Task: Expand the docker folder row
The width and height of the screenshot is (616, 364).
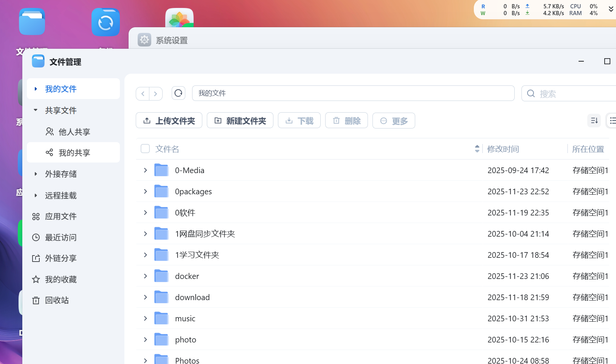Action: click(145, 276)
